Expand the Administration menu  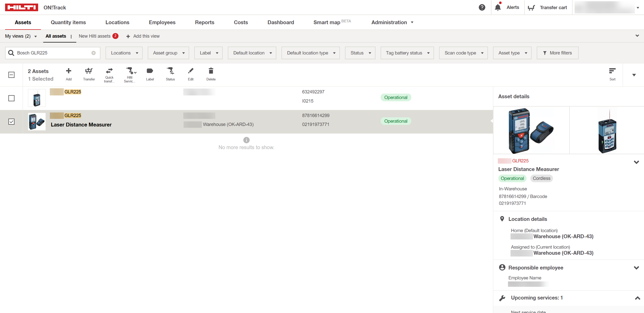point(392,22)
